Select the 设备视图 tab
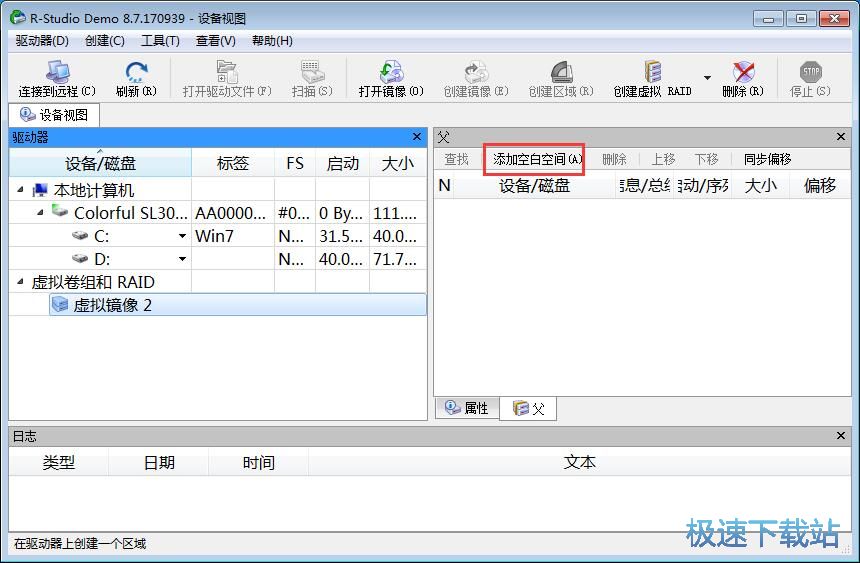Image resolution: width=860 pixels, height=563 pixels. tap(54, 115)
